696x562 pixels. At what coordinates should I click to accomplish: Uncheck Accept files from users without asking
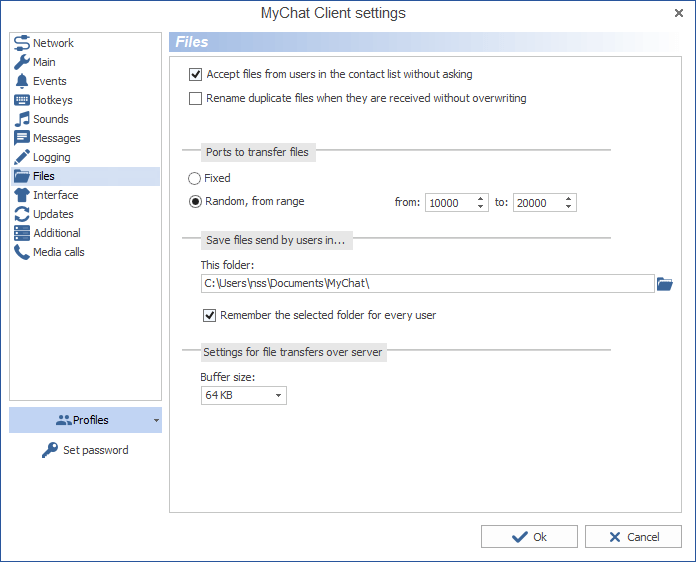point(196,74)
